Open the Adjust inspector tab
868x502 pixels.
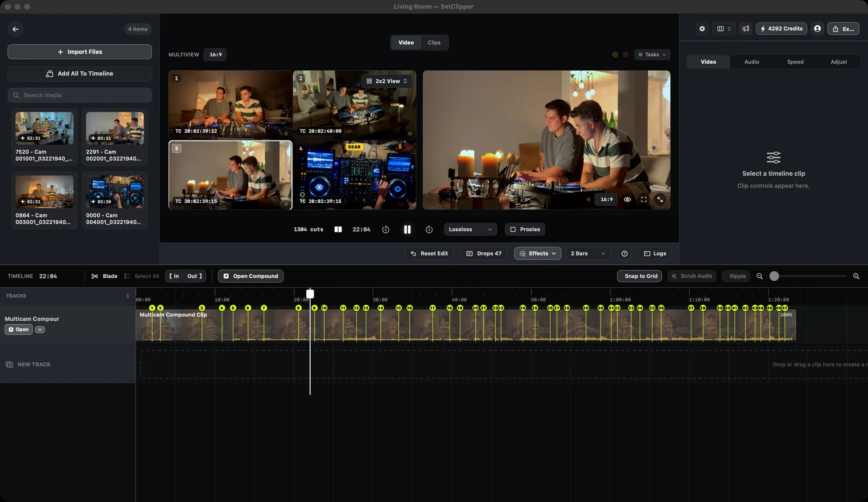pyautogui.click(x=838, y=62)
